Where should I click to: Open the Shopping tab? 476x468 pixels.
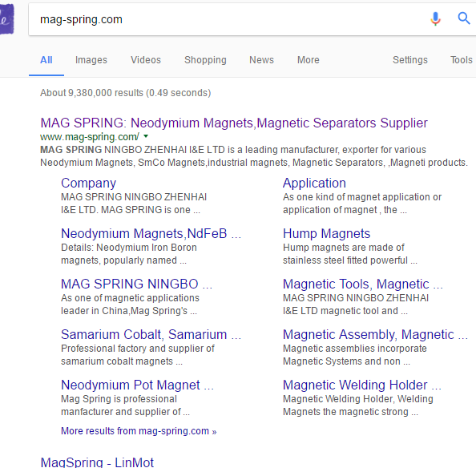pos(205,60)
